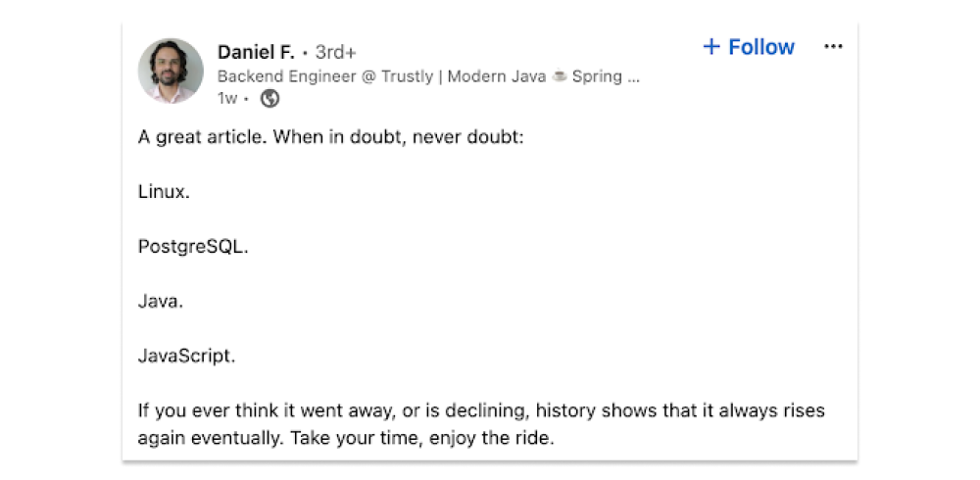Click Daniel F.'s profile photo
The height and width of the screenshot is (480, 980).
171,72
